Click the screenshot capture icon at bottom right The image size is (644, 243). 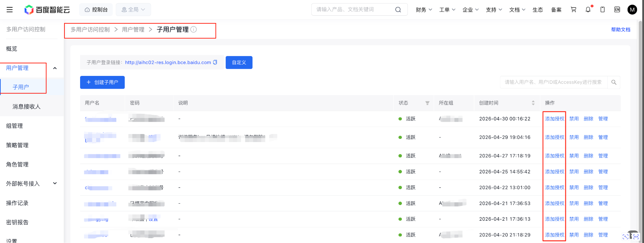coord(626,237)
